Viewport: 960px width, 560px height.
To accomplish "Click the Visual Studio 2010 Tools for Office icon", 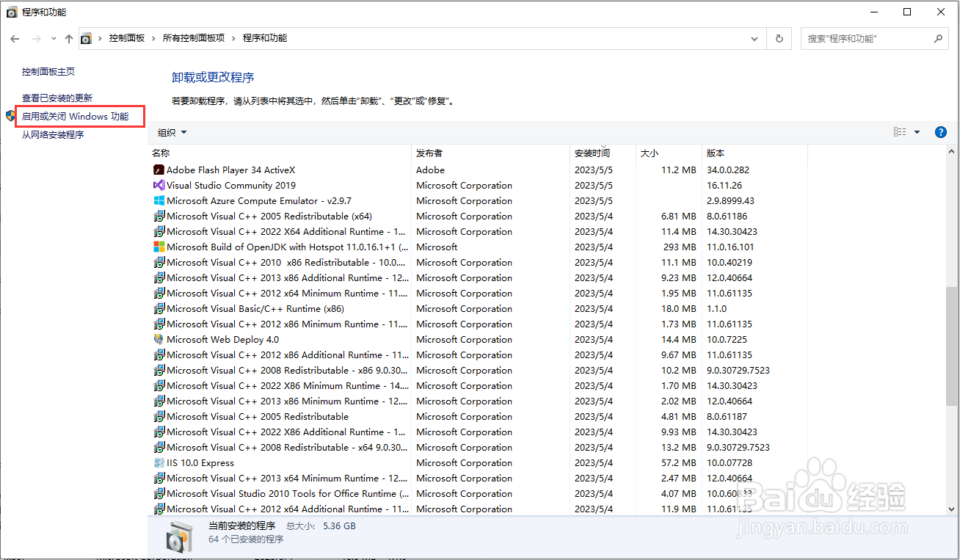I will [x=159, y=493].
